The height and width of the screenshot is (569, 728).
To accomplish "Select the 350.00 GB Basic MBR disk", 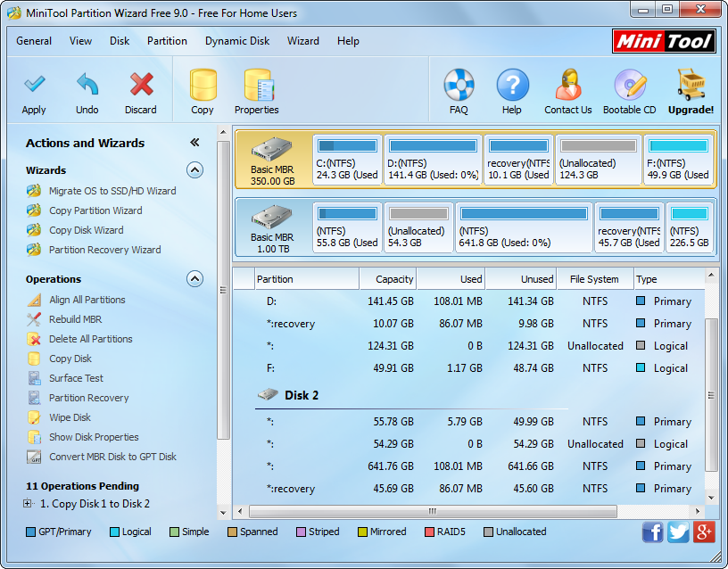I will click(273, 161).
